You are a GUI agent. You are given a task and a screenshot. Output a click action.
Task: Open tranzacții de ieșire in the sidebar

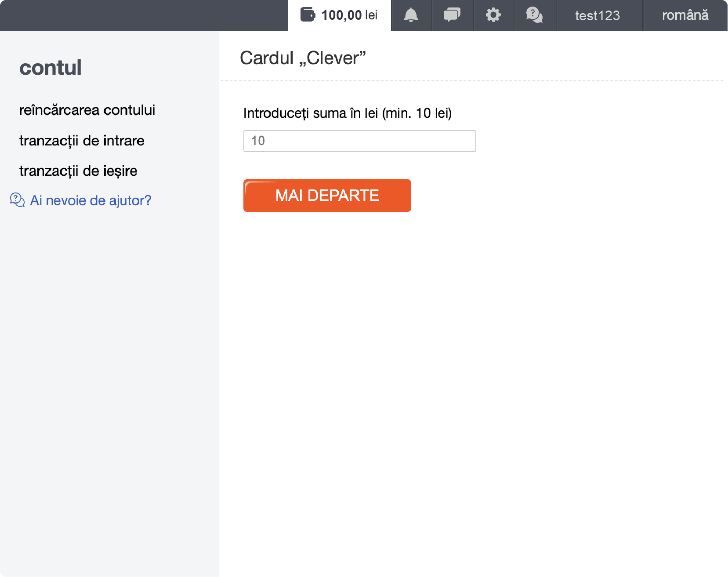click(x=78, y=171)
